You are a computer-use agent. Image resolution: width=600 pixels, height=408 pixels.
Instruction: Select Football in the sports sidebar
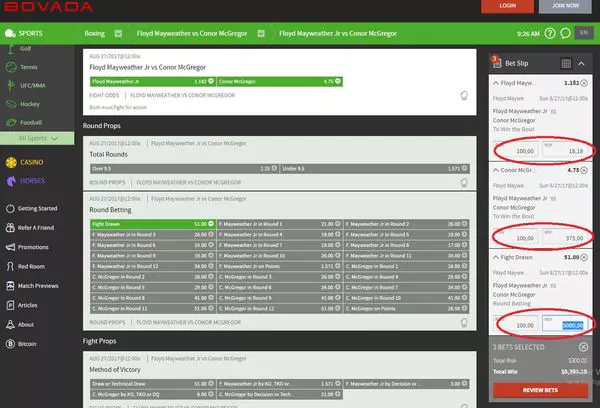(x=31, y=122)
